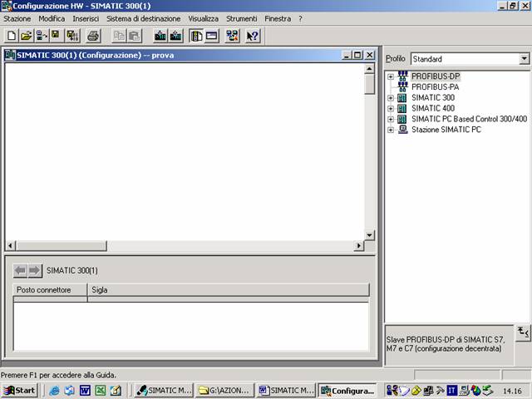The width and height of the screenshot is (532, 399).
Task: Click the Save and compile toolbar icon
Action: pyautogui.click(x=71, y=36)
